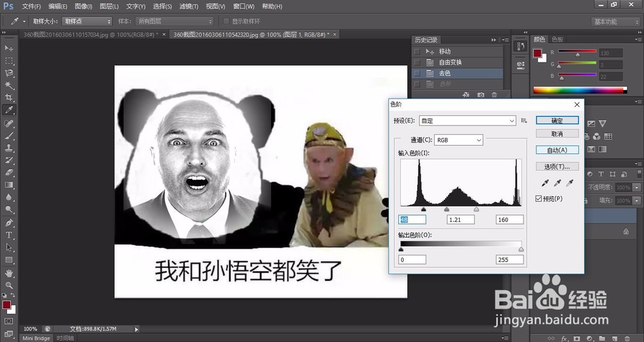Open the Filter menu

(189, 6)
